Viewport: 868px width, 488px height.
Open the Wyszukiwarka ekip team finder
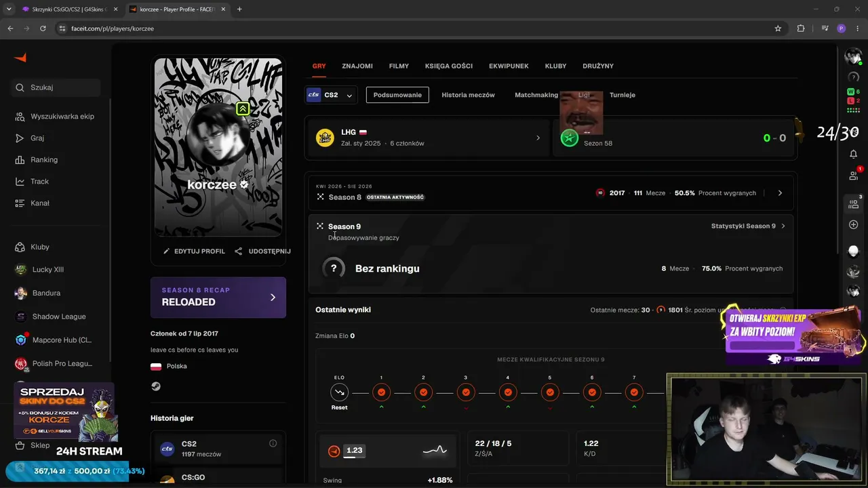click(55, 117)
